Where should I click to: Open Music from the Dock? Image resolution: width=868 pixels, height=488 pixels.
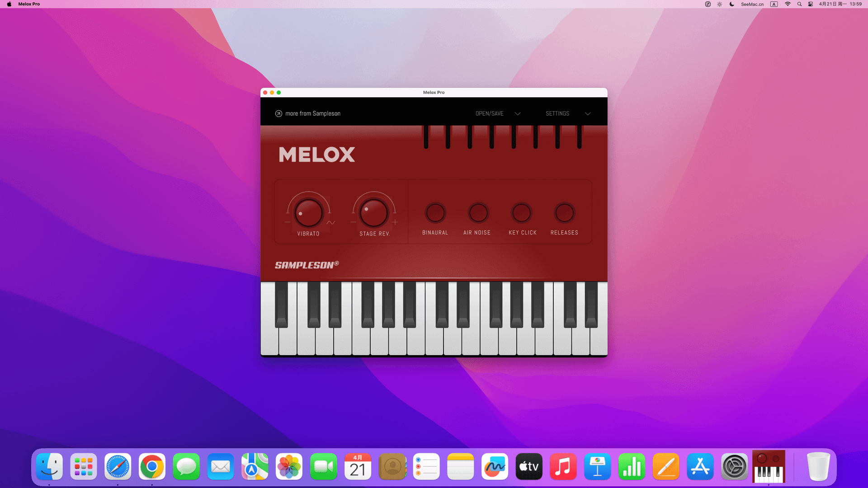tap(563, 466)
